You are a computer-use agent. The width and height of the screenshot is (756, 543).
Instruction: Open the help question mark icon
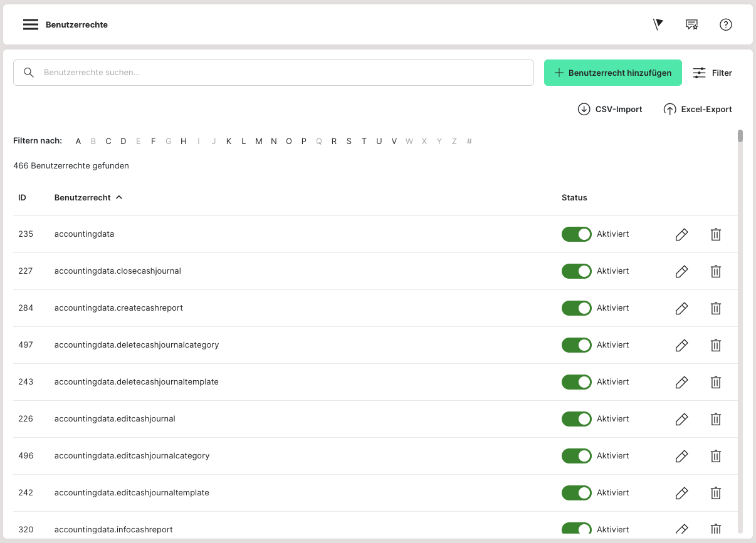click(x=725, y=24)
